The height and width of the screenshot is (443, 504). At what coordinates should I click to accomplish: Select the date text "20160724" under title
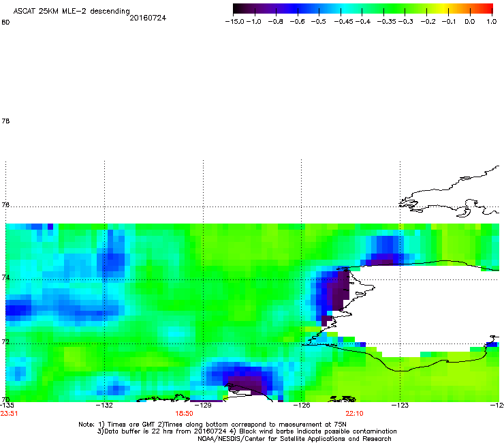tap(148, 18)
